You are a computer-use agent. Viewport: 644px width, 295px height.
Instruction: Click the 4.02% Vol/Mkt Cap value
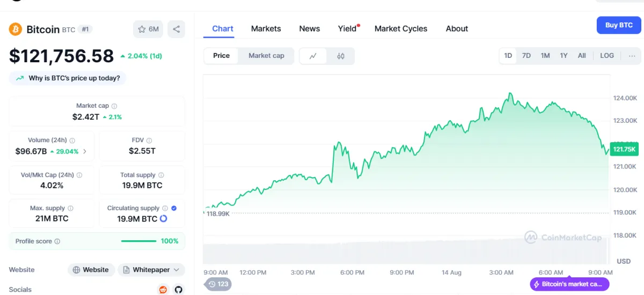[52, 186]
